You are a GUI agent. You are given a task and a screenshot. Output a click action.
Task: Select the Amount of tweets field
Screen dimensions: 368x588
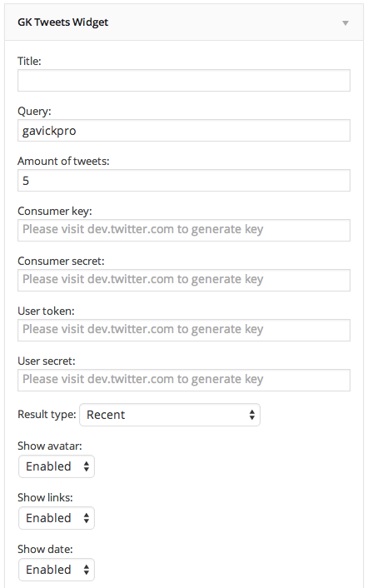(184, 181)
